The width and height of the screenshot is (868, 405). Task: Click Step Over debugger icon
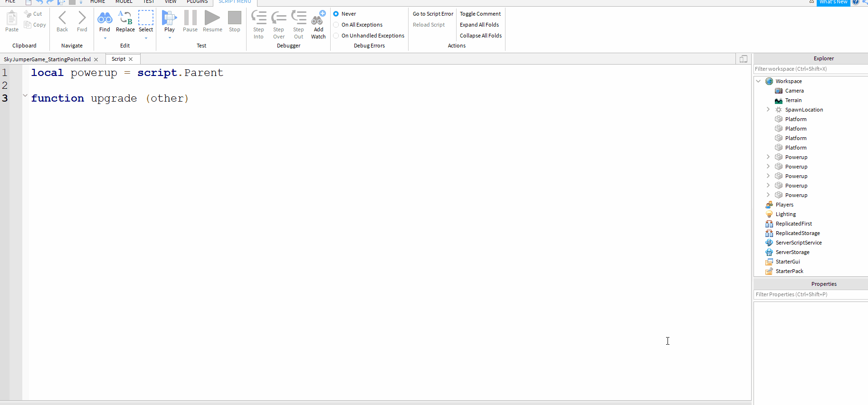(278, 18)
